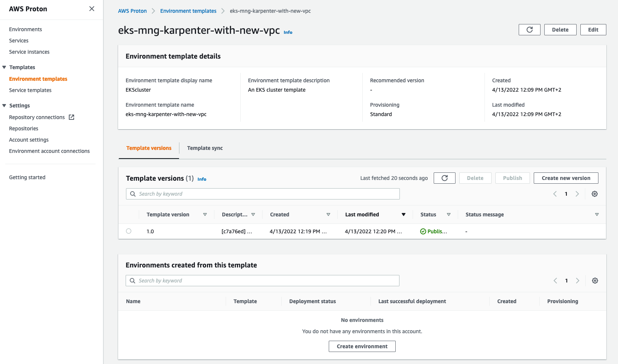Click the Create environment button

coord(362,346)
